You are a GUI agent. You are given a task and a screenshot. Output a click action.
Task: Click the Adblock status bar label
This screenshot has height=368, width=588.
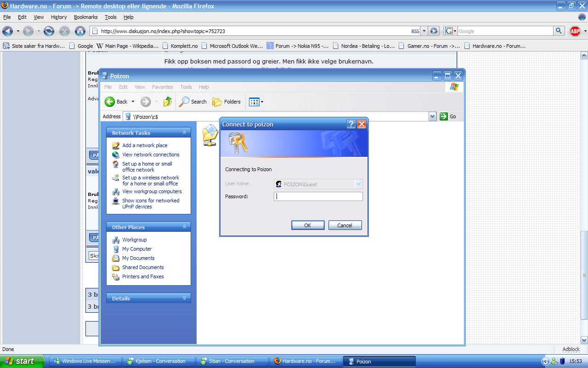point(571,349)
